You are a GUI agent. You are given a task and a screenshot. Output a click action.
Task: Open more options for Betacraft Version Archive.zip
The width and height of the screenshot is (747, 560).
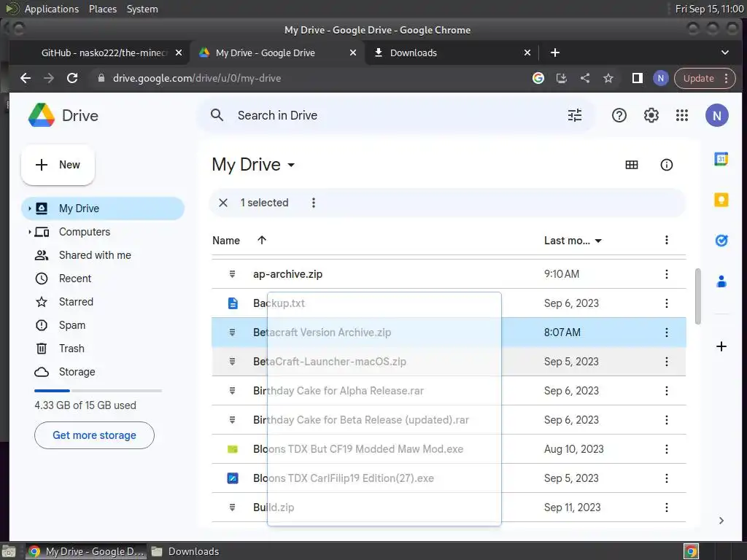666,332
